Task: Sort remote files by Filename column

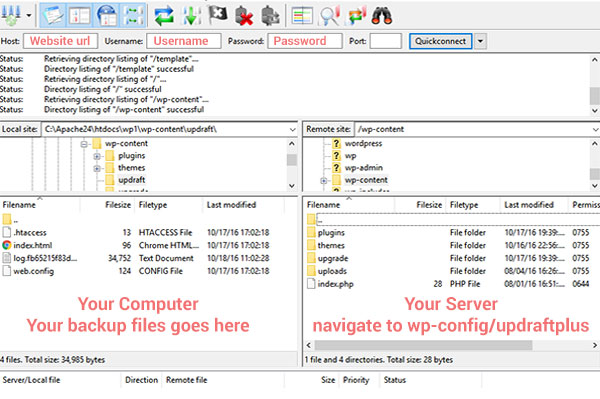Action: pos(323,205)
